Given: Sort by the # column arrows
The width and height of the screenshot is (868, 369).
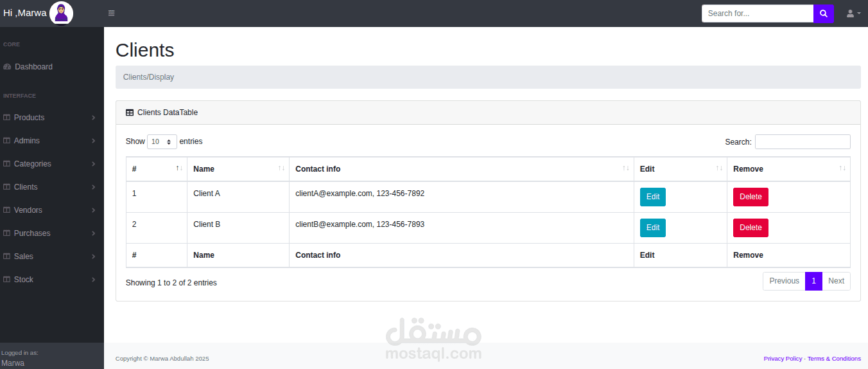Looking at the screenshot, I should [x=180, y=168].
